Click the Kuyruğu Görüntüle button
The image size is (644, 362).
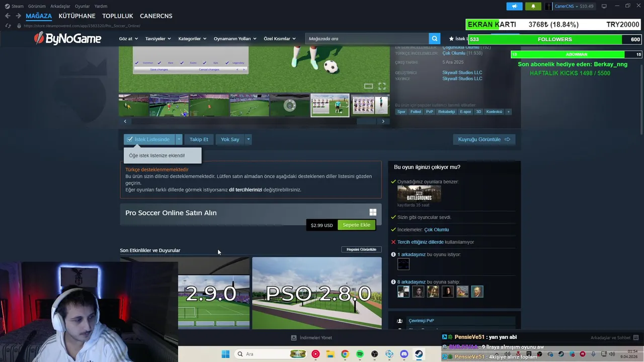[x=484, y=139]
